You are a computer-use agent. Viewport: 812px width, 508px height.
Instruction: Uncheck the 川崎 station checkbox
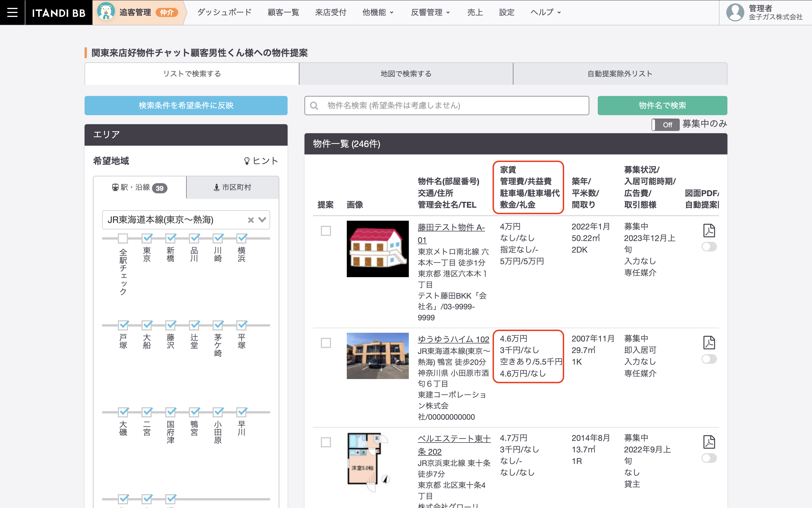click(218, 238)
